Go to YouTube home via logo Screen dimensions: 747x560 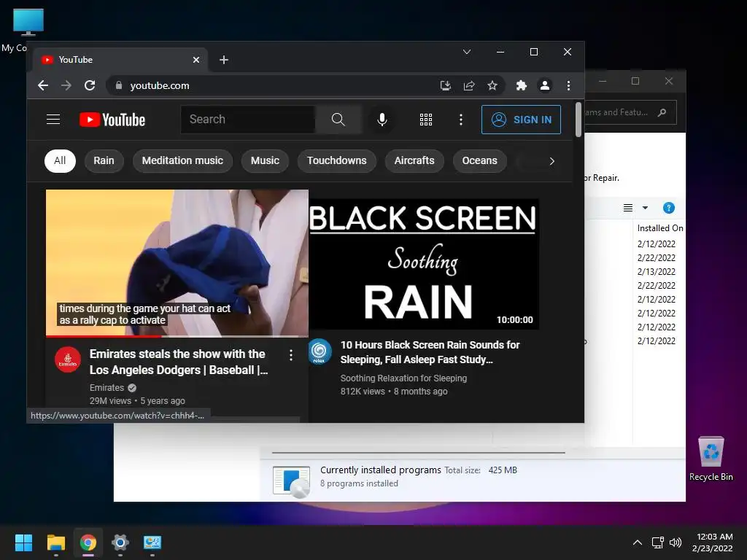(x=112, y=120)
